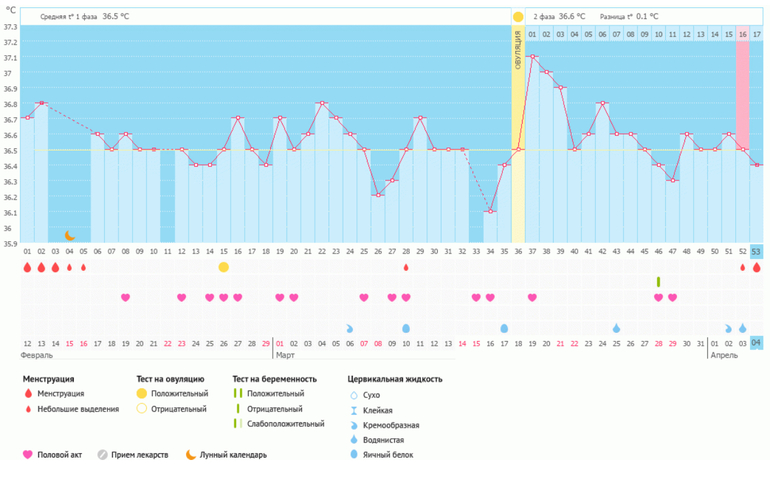Click the pink highlighted day 16 header
The image size is (770, 486).
742,34
